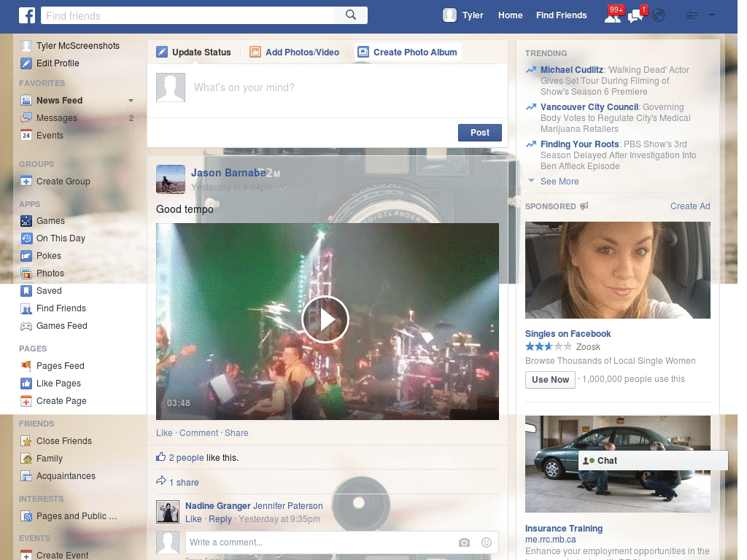
Task: Click the Singles ad woman thumbnail
Action: pyautogui.click(x=617, y=270)
